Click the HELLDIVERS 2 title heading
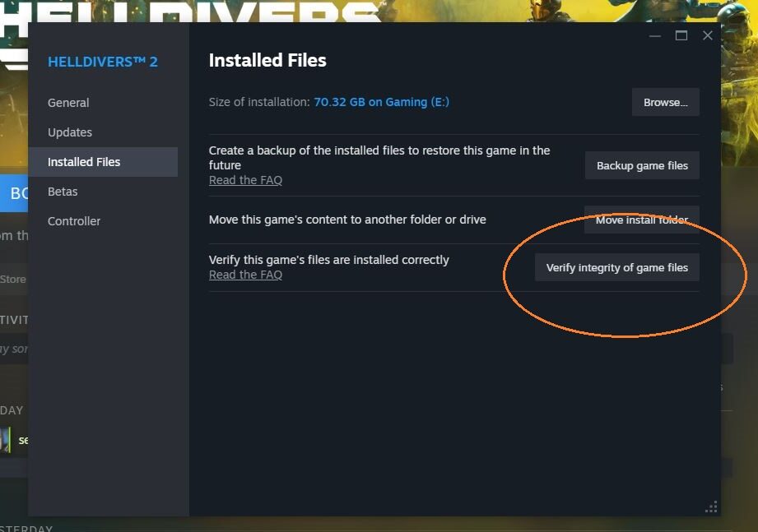Viewport: 758px width, 532px height. tap(103, 62)
